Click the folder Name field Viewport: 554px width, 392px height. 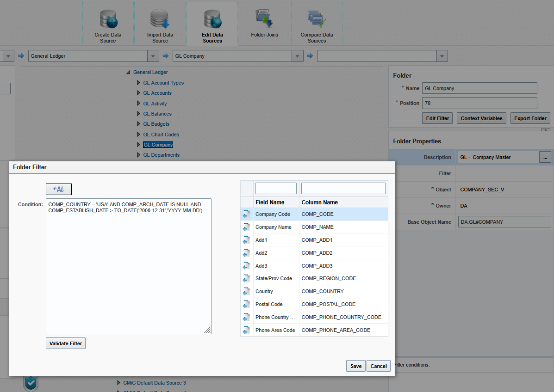(x=479, y=88)
